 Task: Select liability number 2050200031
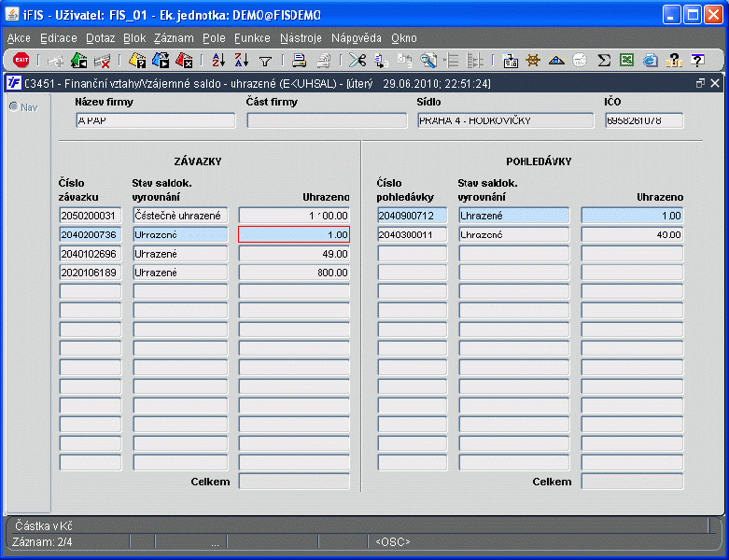click(91, 216)
